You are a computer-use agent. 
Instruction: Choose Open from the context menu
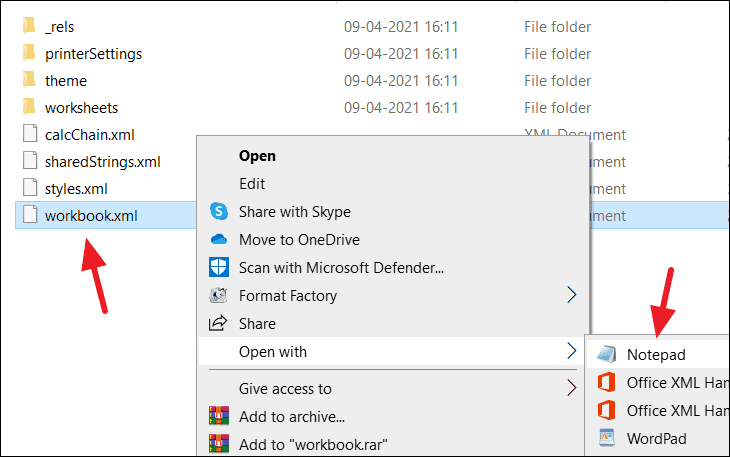coord(257,156)
